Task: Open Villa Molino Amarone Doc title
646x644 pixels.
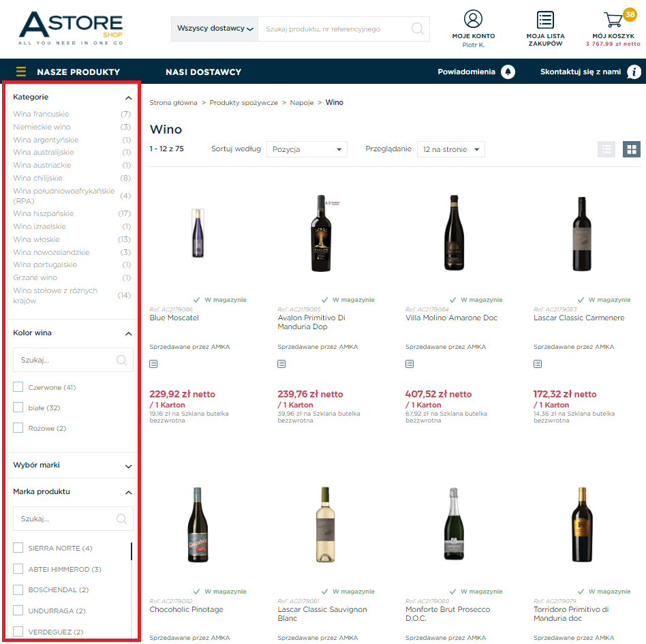Action: pos(452,318)
